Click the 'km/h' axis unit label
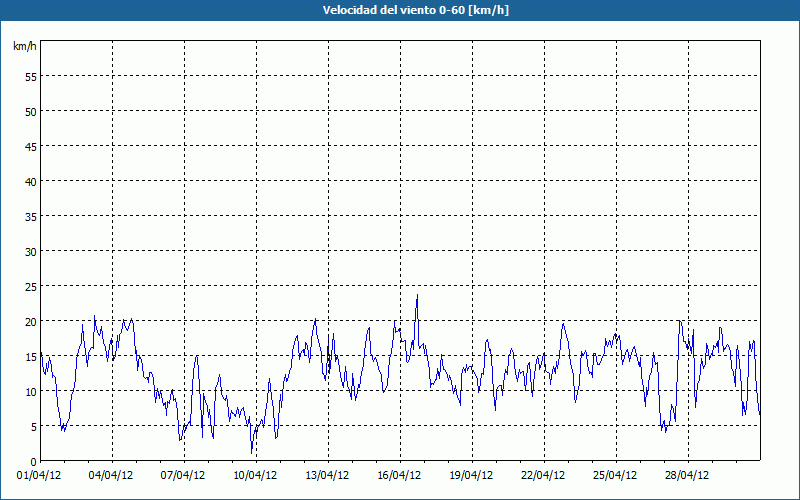The height and width of the screenshot is (500, 800). click(x=25, y=46)
